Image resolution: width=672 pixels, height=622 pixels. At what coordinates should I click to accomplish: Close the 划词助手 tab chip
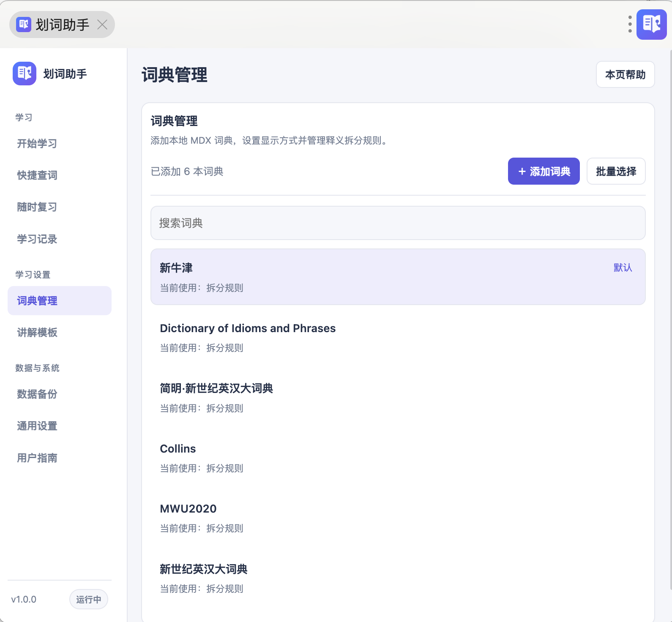pos(102,25)
